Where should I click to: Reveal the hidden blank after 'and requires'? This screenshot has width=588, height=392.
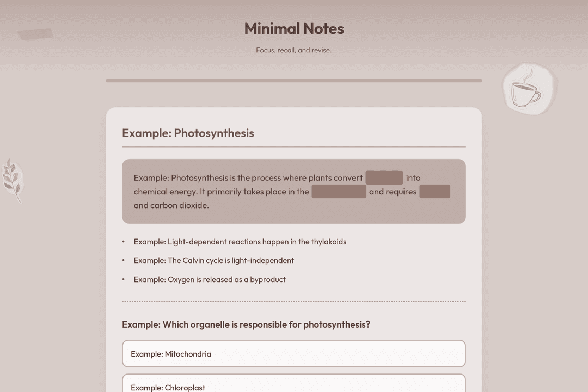coord(434,191)
